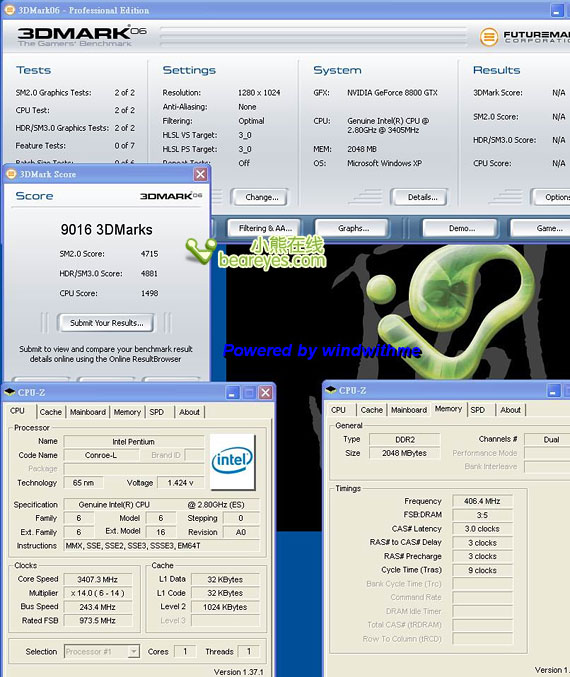The width and height of the screenshot is (570, 677).
Task: Click the HDR/SM3.0 Score 4881 value
Action: 149,273
